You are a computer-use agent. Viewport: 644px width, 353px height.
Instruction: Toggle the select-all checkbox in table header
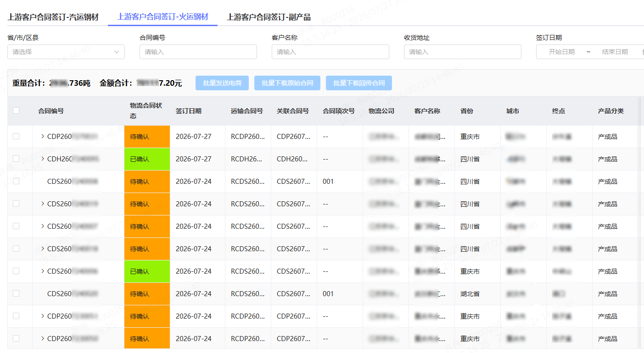[16, 110]
